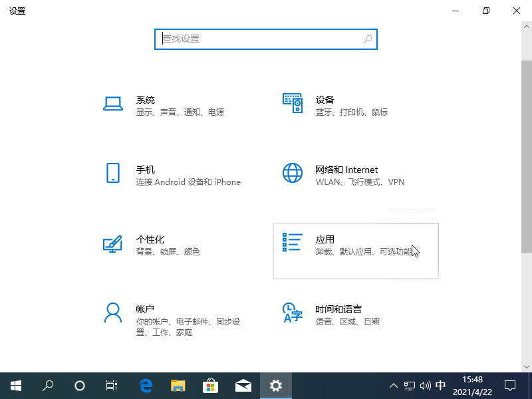532x399 pixels.
Task: Select the Personalization (个性化) paintbrush icon
Action: 113,243
